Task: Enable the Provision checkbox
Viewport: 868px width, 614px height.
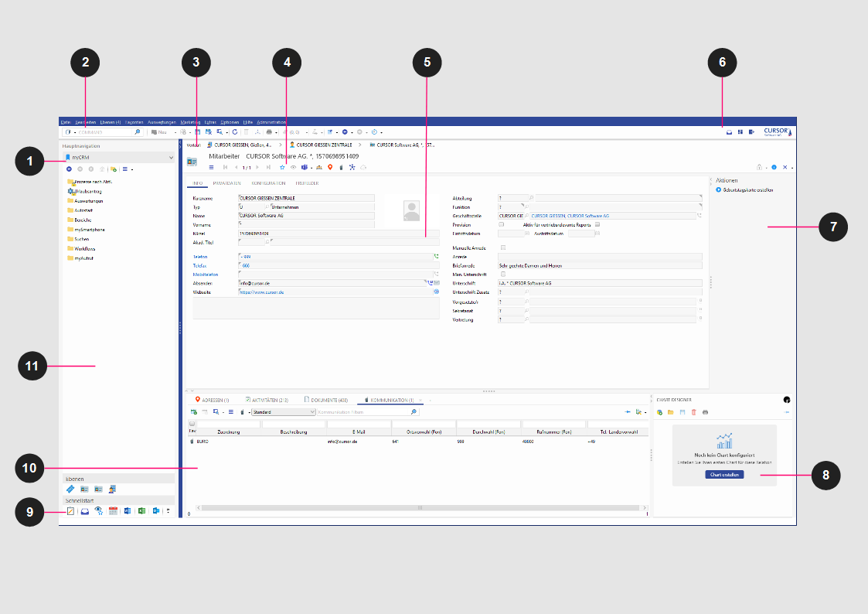Action: click(x=502, y=224)
